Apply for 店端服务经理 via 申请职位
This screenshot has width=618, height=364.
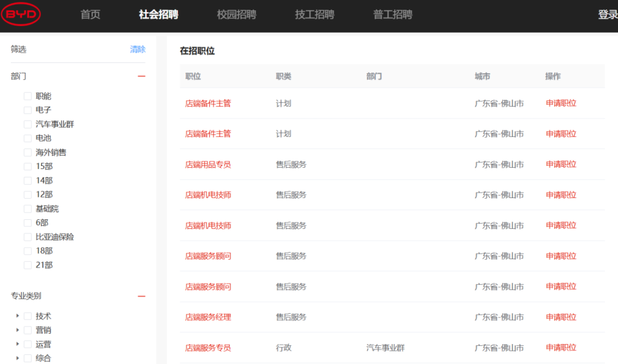[x=561, y=317]
